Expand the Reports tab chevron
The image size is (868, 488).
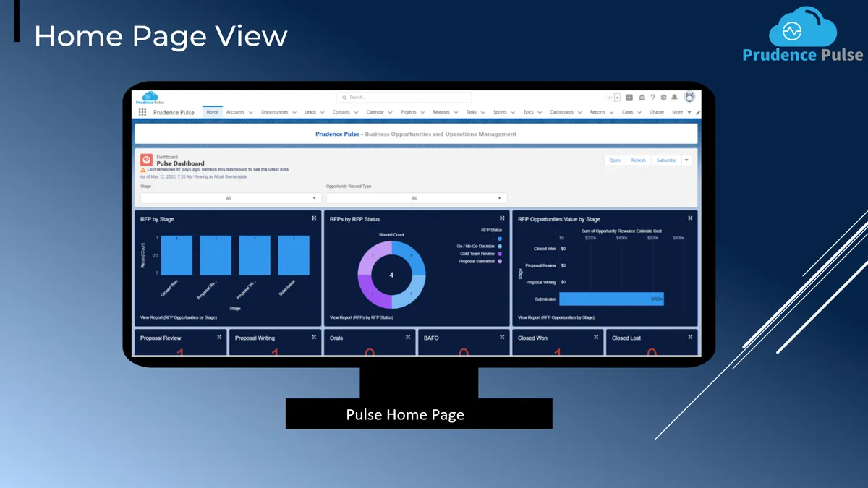tap(612, 112)
